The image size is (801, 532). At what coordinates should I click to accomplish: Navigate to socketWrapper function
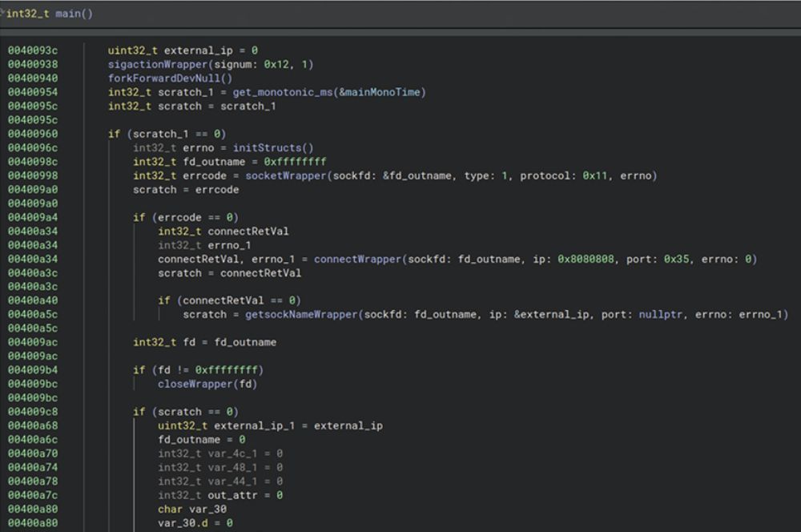[283, 175]
